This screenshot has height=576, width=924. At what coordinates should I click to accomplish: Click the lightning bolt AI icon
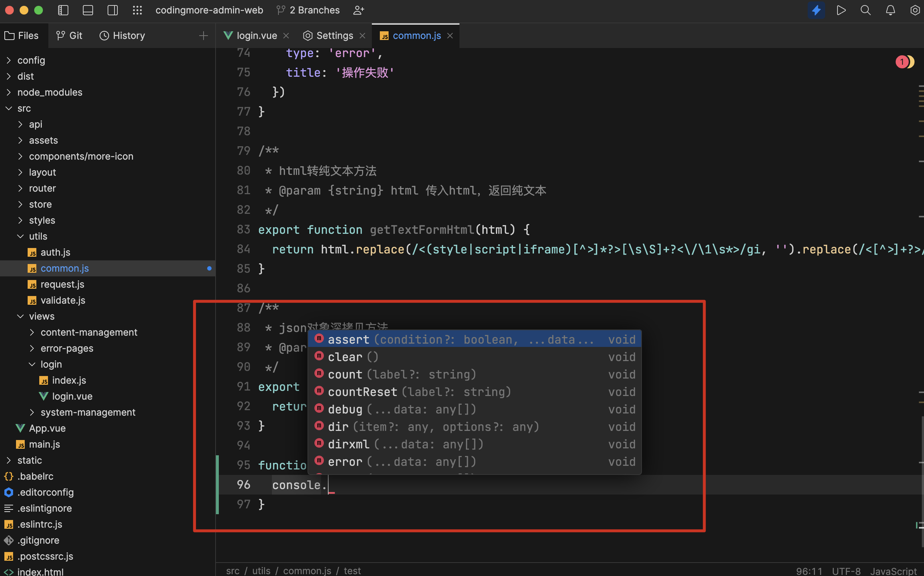pos(816,10)
